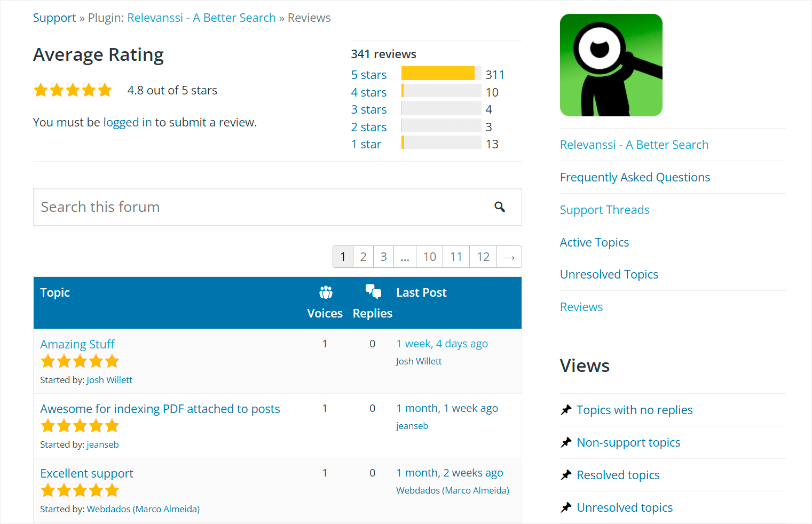Open the Support Threads section
The height and width of the screenshot is (524, 812).
(x=604, y=210)
